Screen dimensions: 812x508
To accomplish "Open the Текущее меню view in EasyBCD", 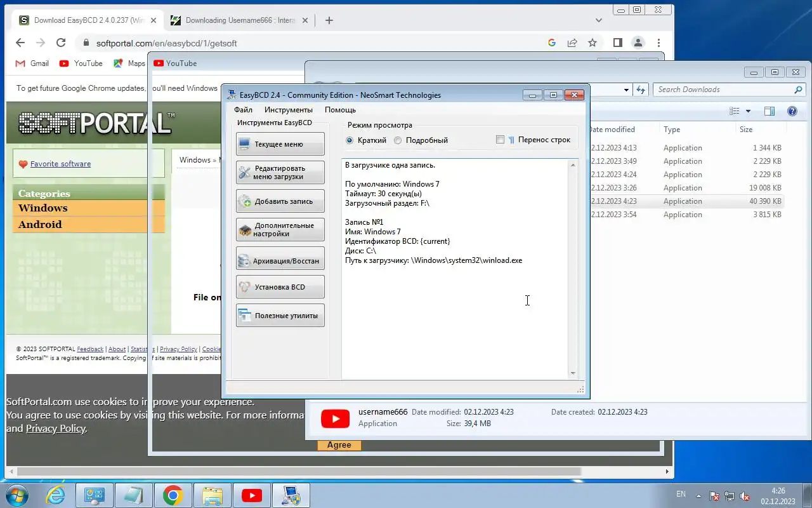I will 280,144.
